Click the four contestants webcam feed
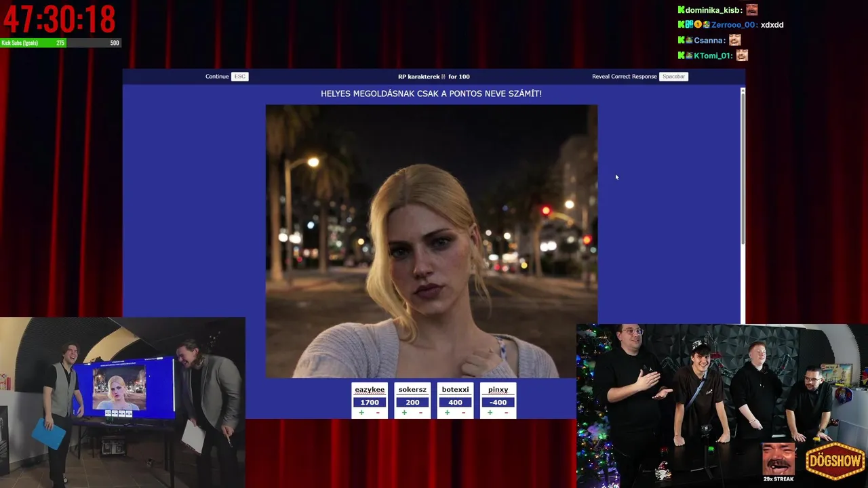Viewport: 868px width, 488px height. point(722,406)
